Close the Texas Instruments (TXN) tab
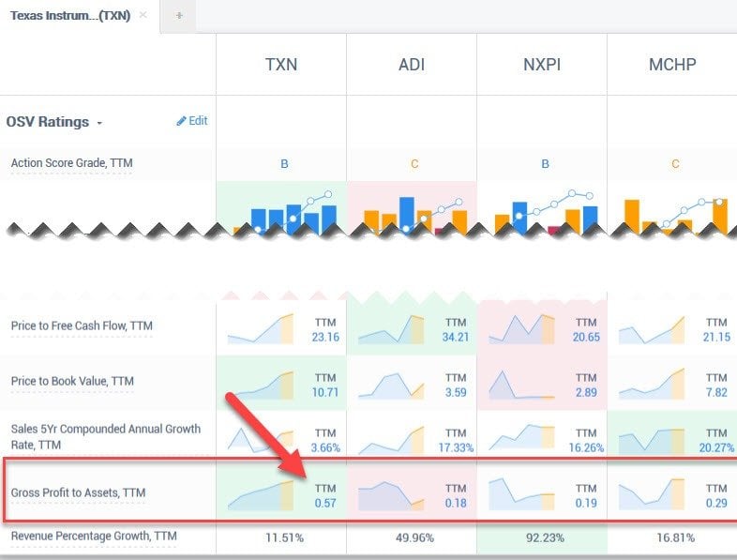737x560 pixels. tap(143, 15)
